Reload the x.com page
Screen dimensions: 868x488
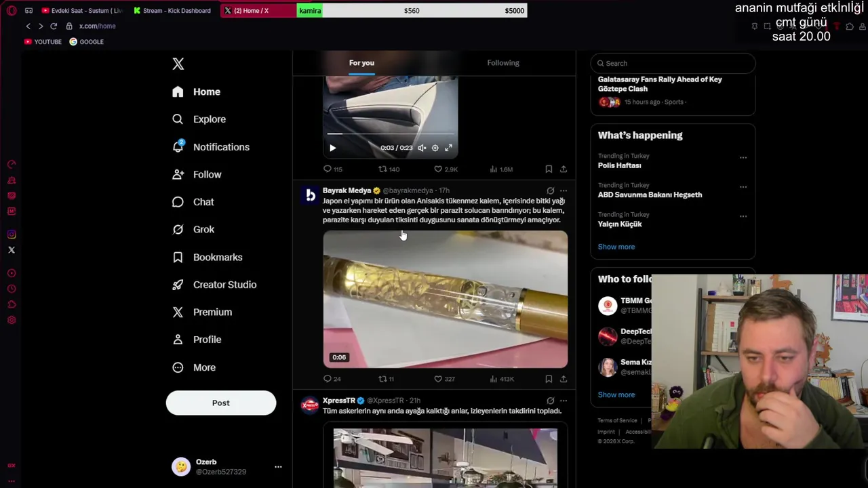click(54, 26)
